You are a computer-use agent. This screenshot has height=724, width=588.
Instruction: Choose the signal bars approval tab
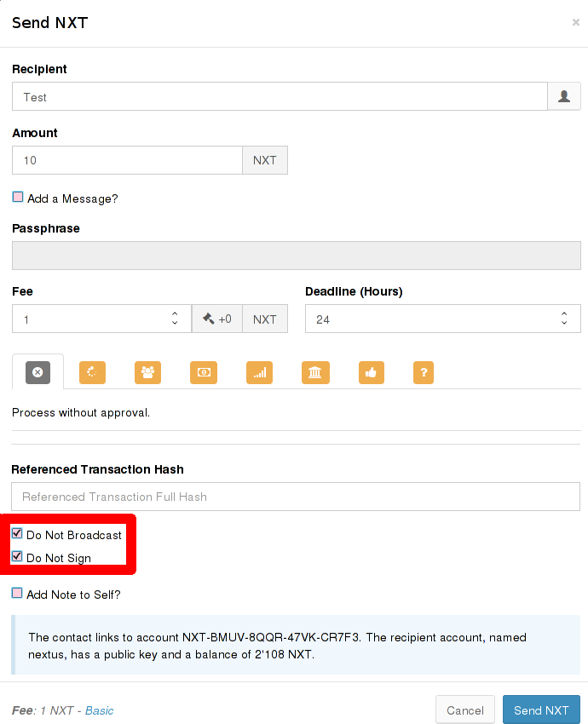(259, 372)
